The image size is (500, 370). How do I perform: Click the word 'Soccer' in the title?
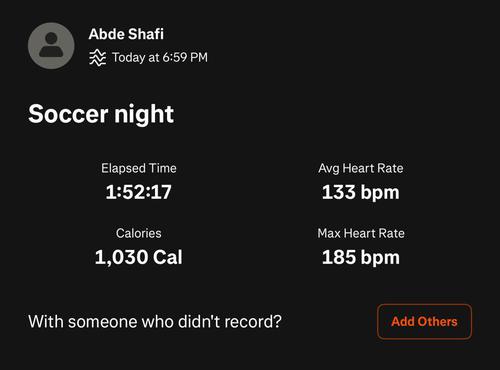click(x=68, y=114)
